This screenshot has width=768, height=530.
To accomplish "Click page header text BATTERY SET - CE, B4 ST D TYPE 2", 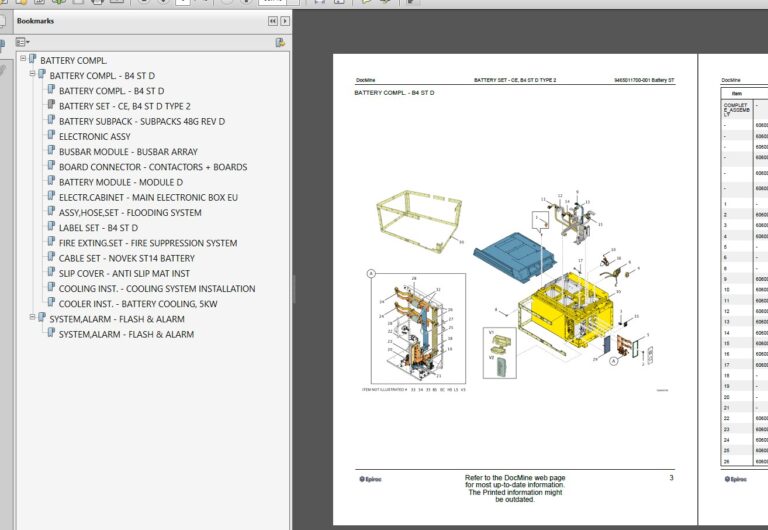I will coord(515,80).
